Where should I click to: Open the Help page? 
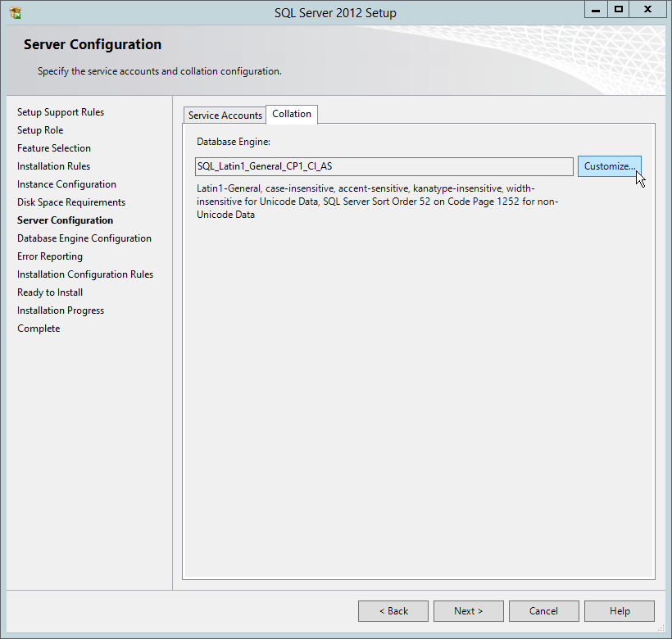click(x=620, y=610)
